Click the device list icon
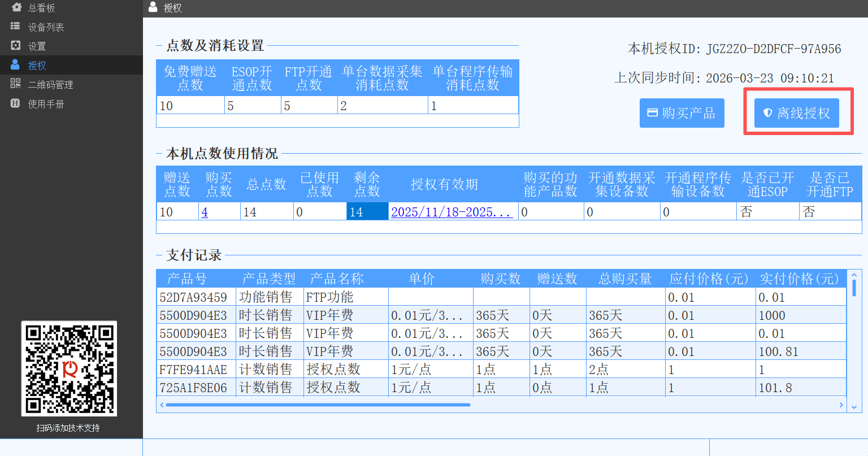 (x=15, y=27)
